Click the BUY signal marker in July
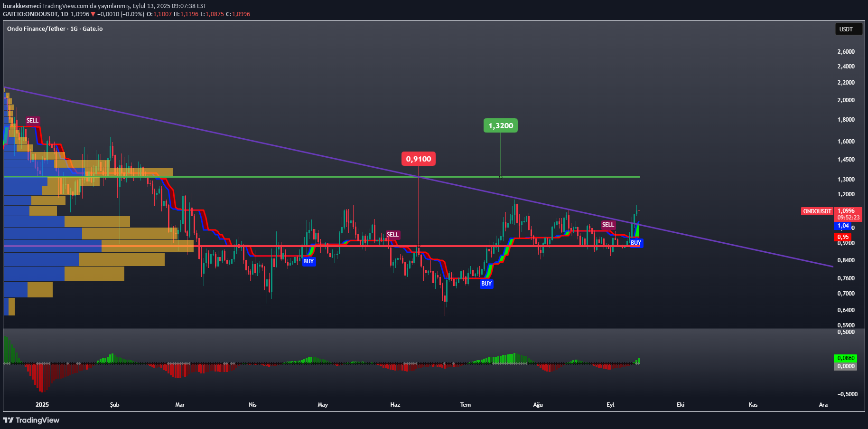The image size is (868, 429). click(486, 284)
